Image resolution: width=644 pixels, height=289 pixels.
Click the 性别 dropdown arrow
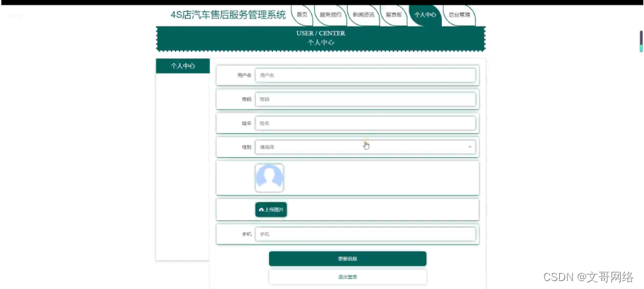tap(470, 146)
